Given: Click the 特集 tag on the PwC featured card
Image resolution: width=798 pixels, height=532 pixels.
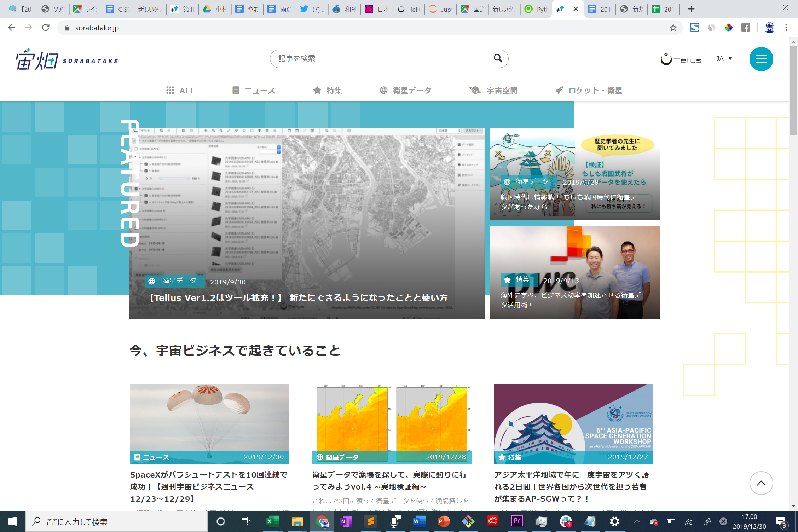Looking at the screenshot, I should pos(519,280).
